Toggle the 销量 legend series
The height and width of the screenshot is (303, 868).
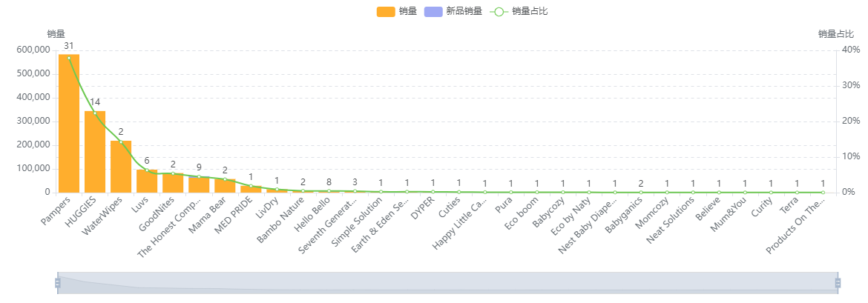(x=396, y=11)
